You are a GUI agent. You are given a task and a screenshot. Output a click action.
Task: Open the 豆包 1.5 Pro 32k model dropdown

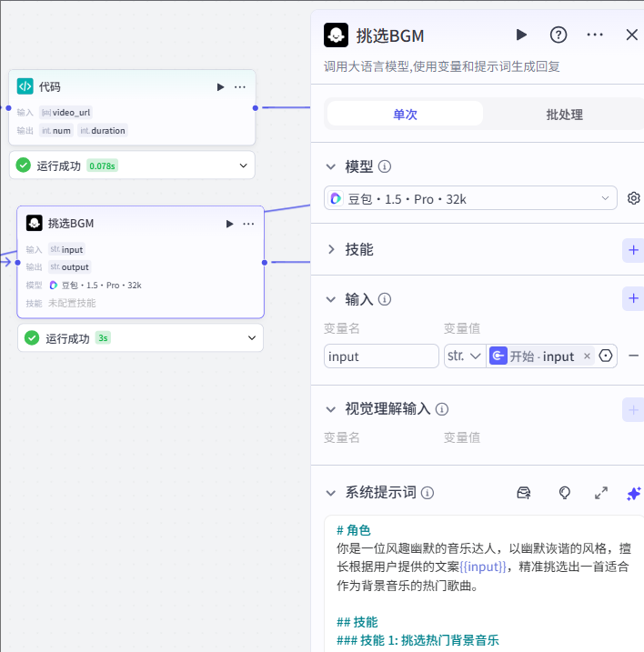[x=470, y=198]
